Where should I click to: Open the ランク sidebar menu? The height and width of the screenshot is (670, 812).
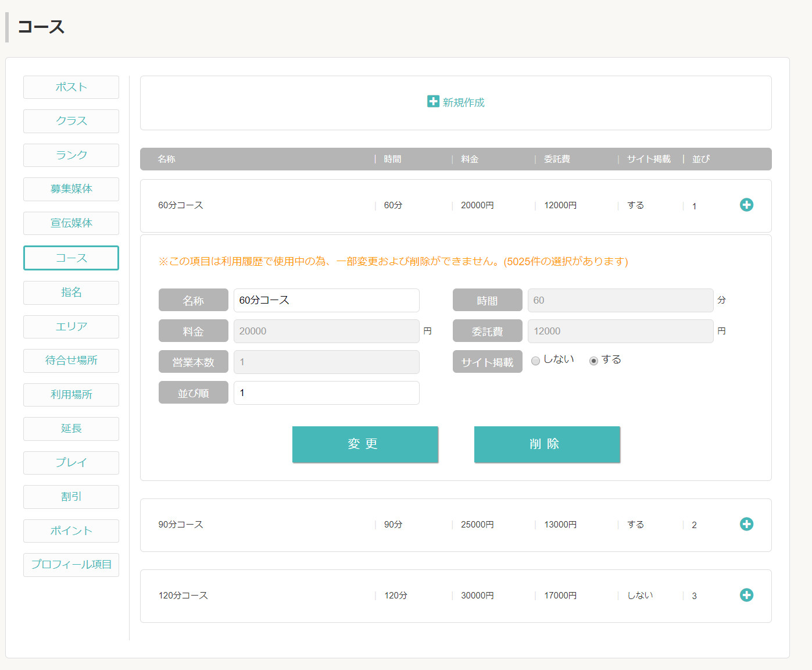click(71, 155)
